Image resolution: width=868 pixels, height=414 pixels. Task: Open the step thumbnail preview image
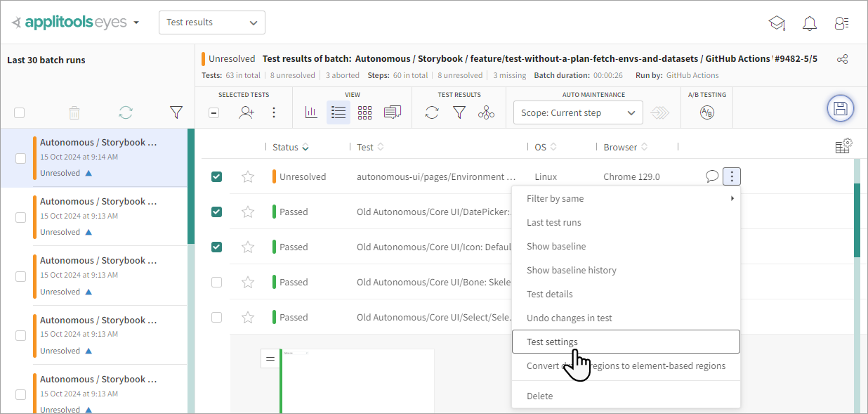[x=357, y=381]
